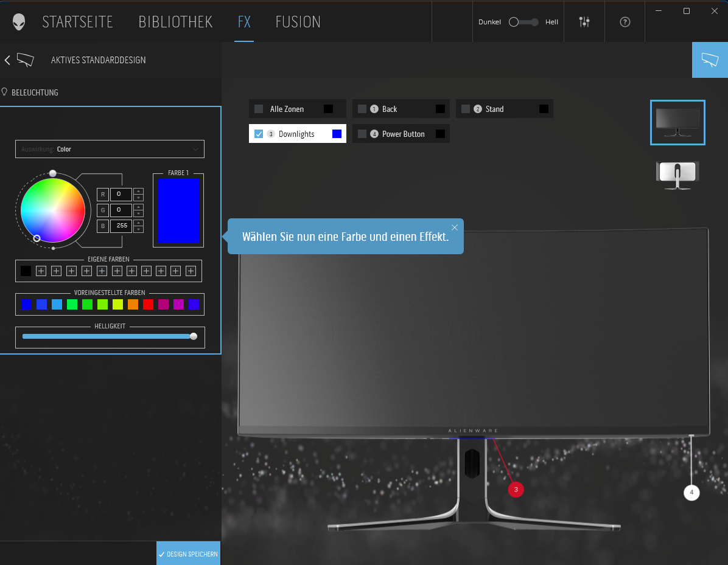Decrease the G value with down arrow
Screen dimensions: 728x565
click(x=138, y=213)
